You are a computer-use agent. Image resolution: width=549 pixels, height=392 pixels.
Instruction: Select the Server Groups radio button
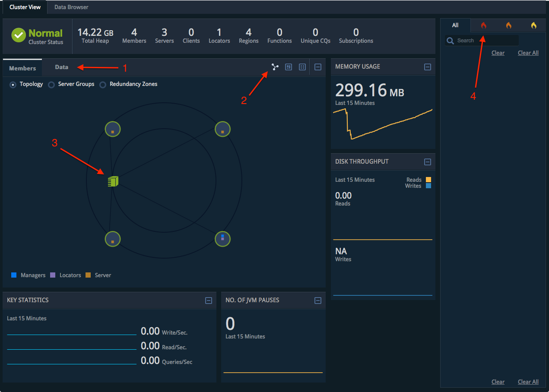(51, 85)
